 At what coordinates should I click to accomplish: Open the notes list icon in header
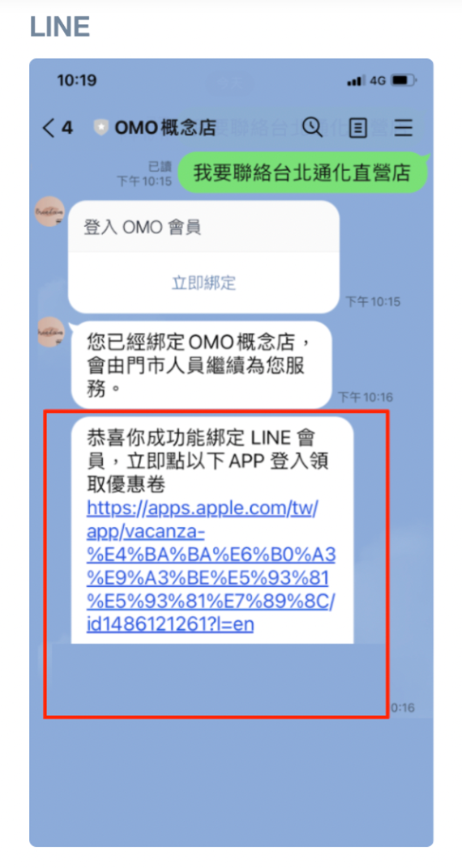click(x=358, y=128)
